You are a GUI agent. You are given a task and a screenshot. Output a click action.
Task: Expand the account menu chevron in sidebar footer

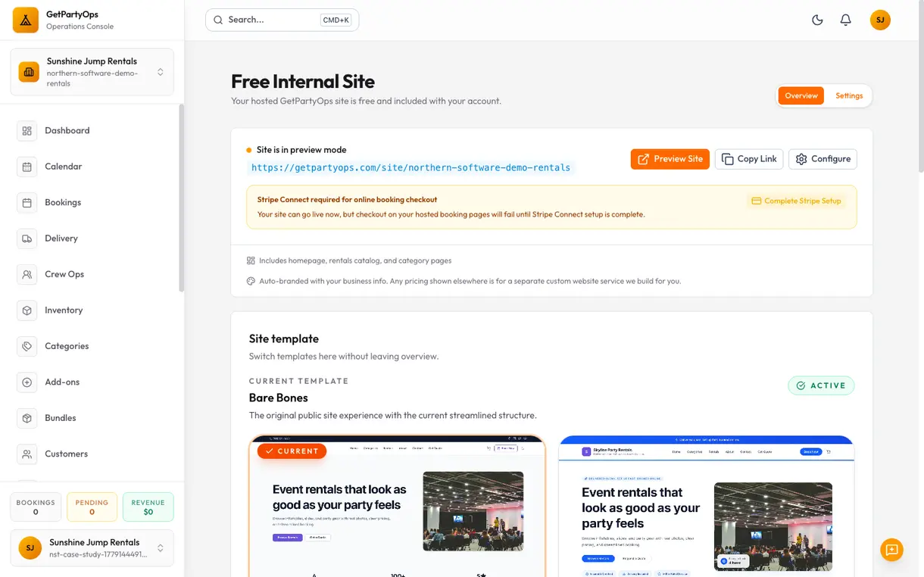[160, 547]
